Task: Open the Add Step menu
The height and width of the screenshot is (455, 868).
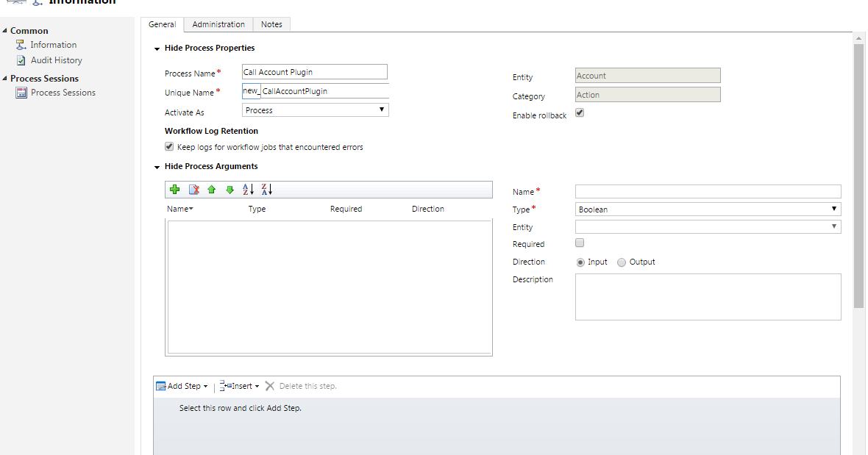Action: tap(182, 386)
